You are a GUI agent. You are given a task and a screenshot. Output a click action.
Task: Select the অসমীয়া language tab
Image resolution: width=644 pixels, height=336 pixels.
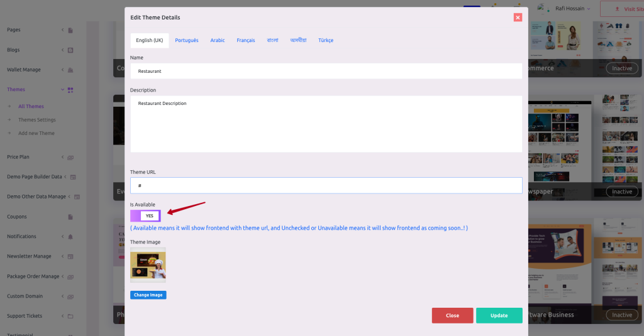(298, 40)
